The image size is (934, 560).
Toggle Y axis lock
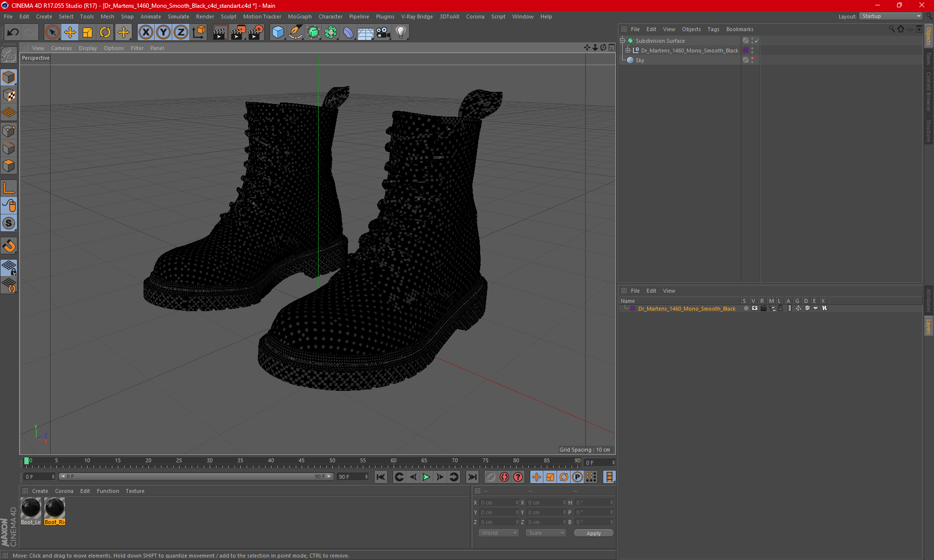(163, 33)
